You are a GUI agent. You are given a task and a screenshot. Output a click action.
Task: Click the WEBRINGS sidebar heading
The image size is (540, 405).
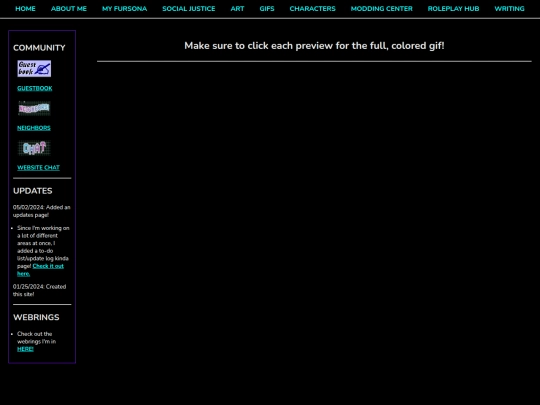tap(36, 317)
